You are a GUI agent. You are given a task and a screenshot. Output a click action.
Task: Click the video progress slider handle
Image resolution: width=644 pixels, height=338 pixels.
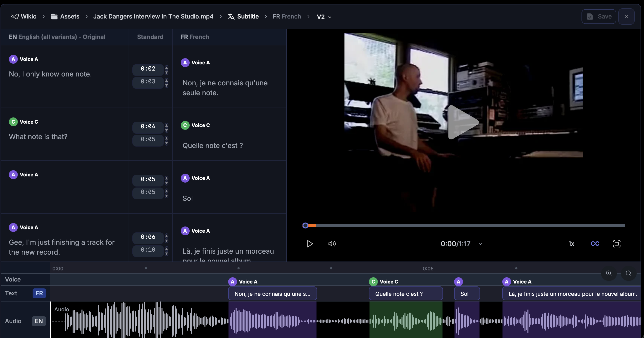[x=305, y=225]
